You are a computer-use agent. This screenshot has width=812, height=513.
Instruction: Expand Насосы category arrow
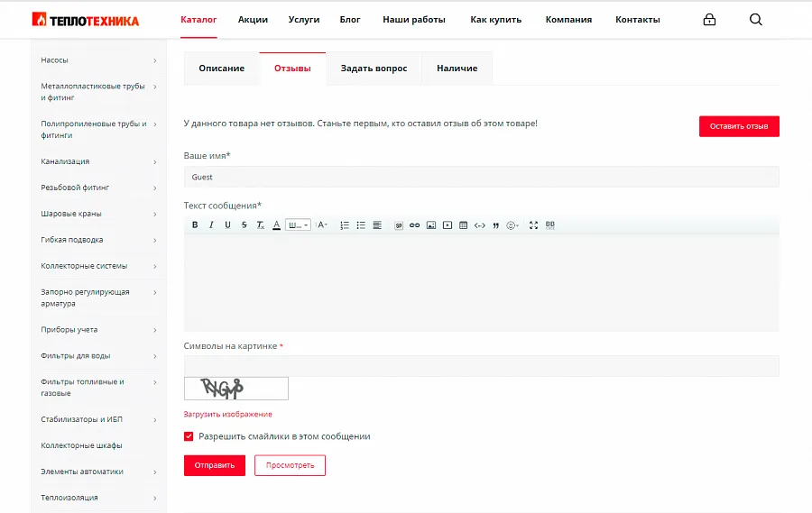(x=155, y=60)
